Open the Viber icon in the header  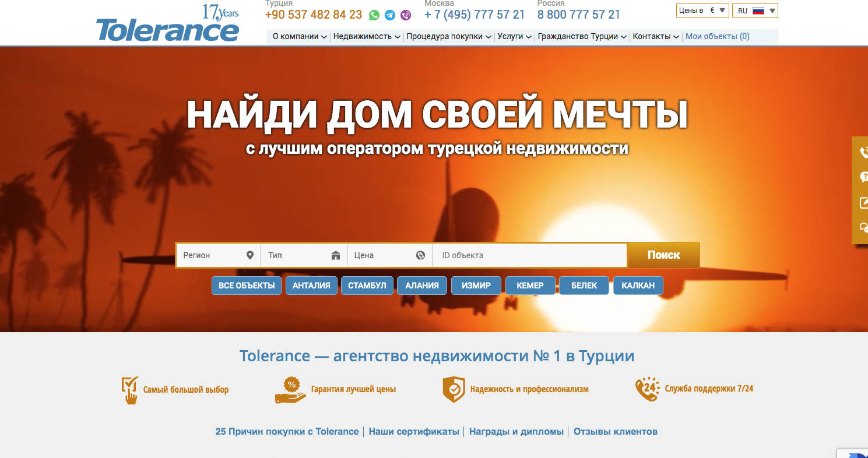pyautogui.click(x=406, y=15)
